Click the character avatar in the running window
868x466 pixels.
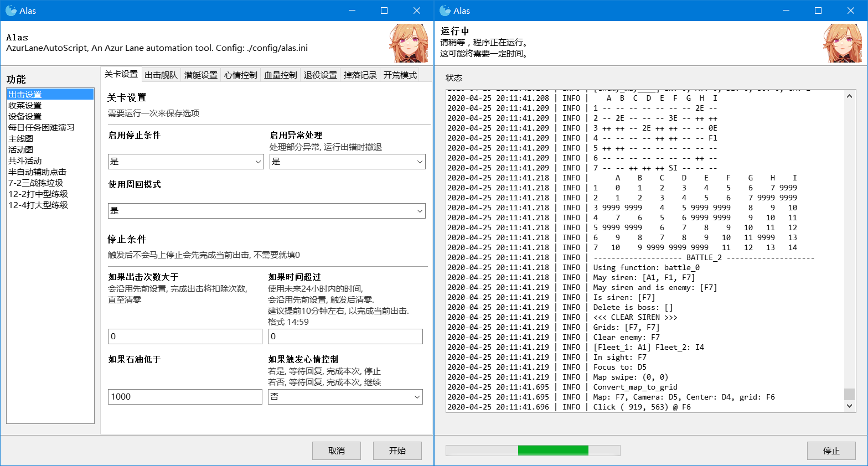pos(843,43)
